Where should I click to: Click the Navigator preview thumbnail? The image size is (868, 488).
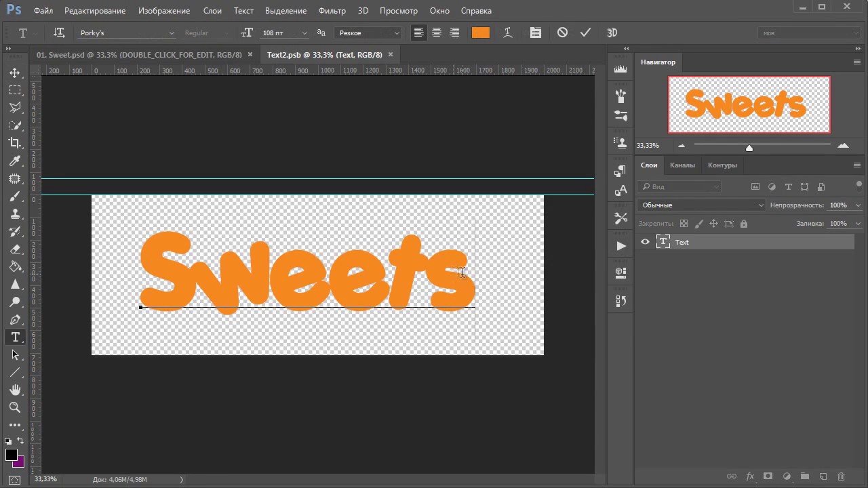749,104
